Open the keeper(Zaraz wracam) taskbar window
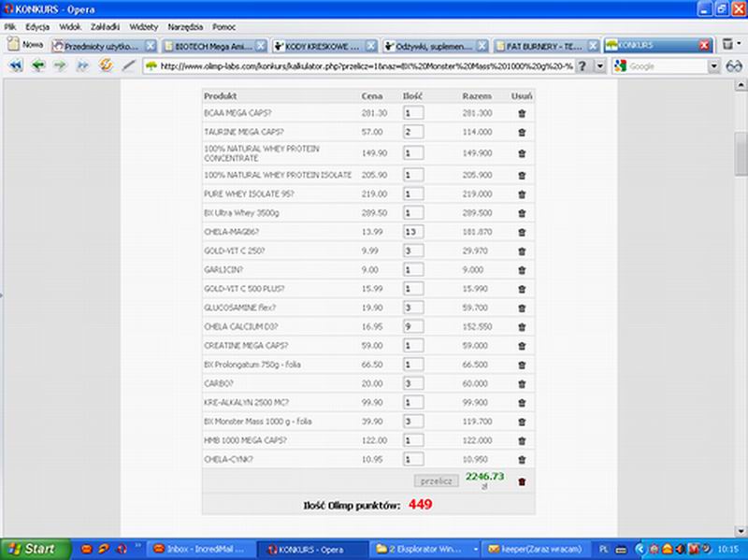 click(x=536, y=550)
